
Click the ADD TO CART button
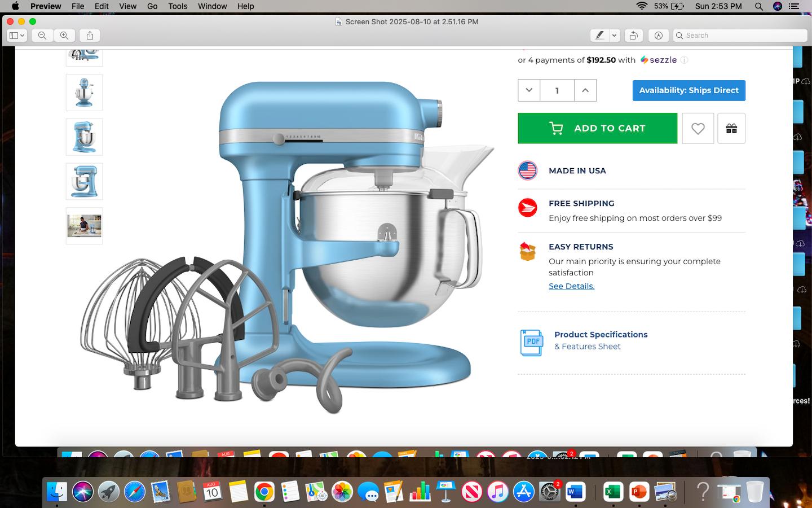pyautogui.click(x=598, y=128)
